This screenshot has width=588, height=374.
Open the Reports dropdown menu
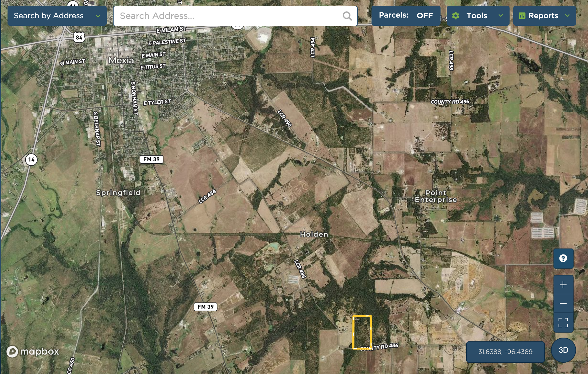pyautogui.click(x=567, y=16)
